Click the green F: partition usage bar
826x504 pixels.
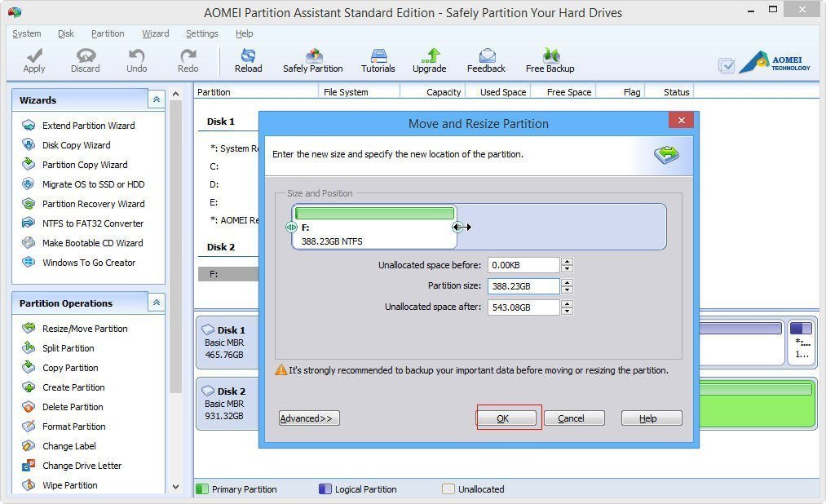click(x=374, y=213)
